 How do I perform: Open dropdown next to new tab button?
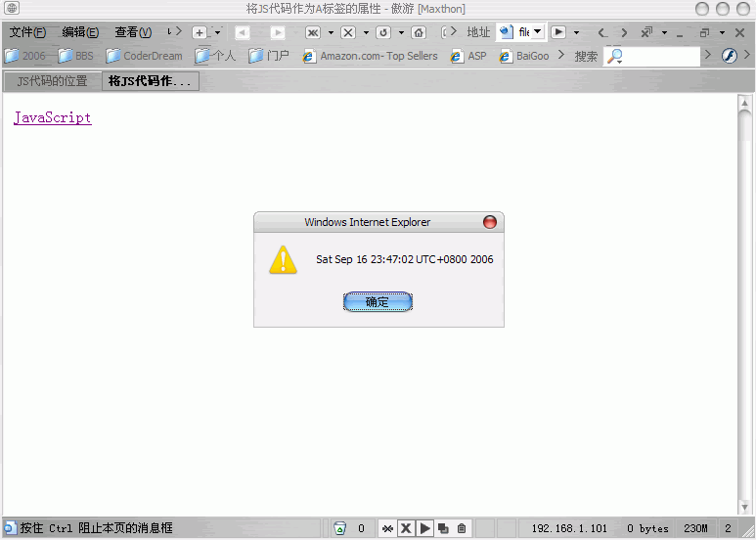click(217, 33)
